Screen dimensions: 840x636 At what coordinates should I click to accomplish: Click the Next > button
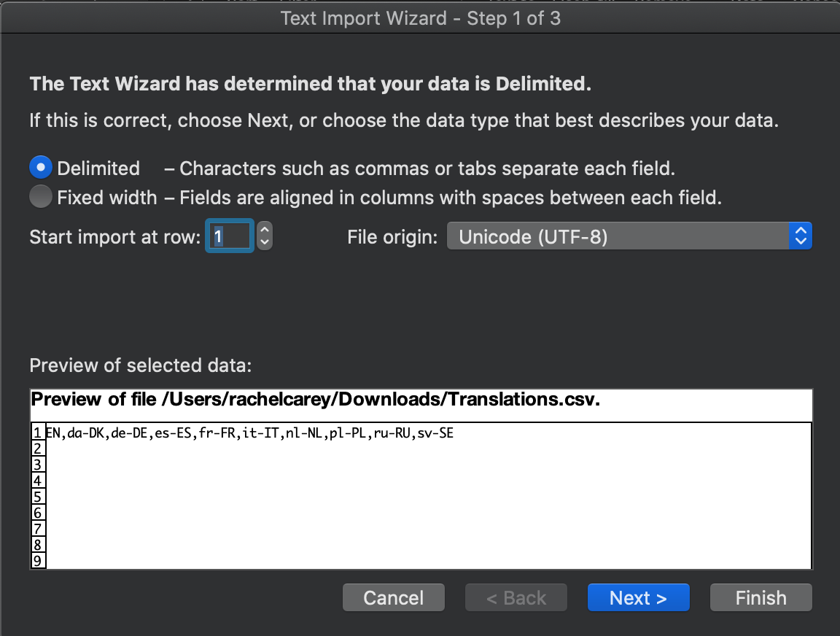pos(639,597)
